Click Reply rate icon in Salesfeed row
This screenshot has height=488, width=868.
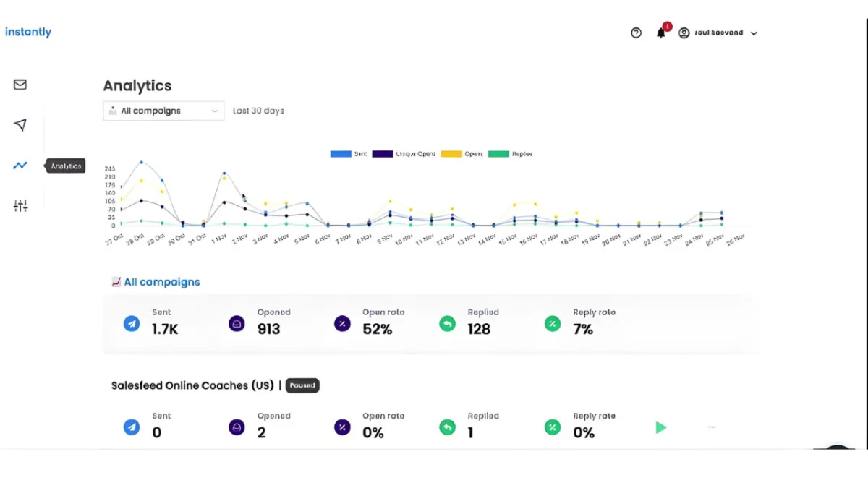point(553,427)
